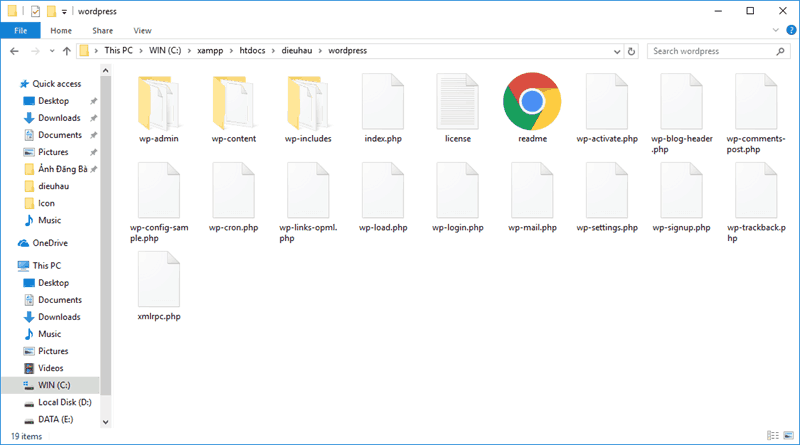Select the wp-links-opml.php file icon

(308, 190)
